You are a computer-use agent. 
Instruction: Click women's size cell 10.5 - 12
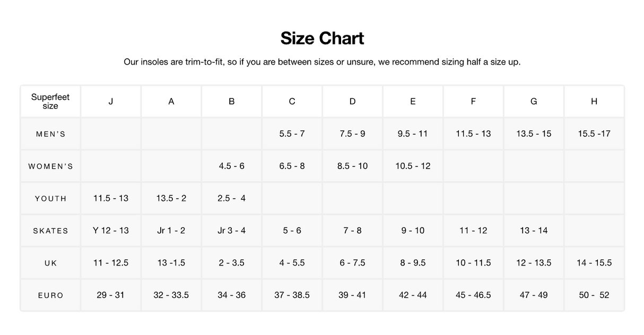click(x=413, y=166)
